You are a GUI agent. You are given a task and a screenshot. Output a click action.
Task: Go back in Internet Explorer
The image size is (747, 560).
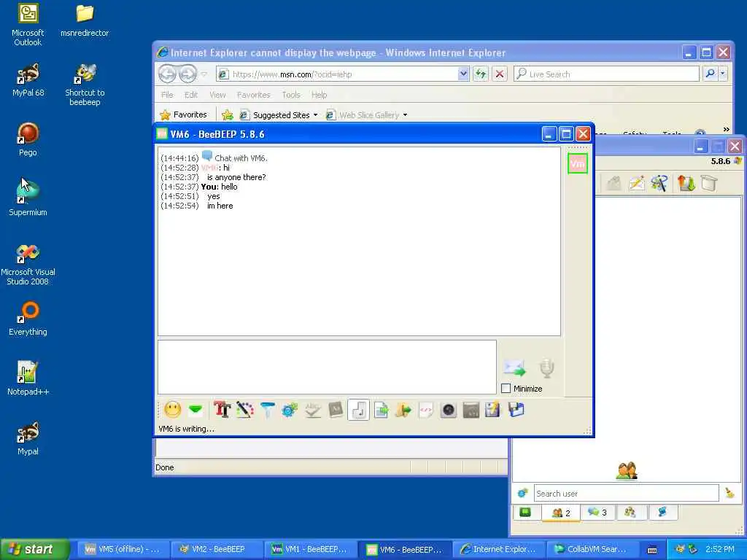coord(168,74)
